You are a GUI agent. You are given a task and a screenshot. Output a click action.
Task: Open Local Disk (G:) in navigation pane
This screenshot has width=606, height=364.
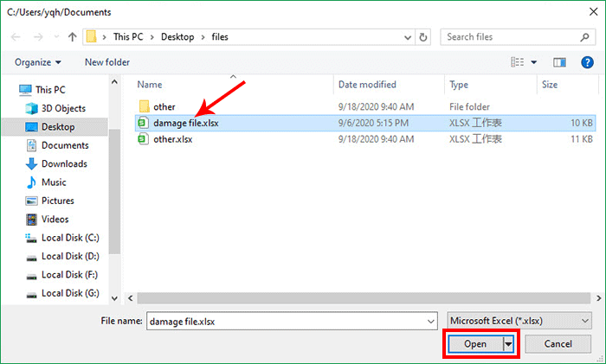point(70,294)
